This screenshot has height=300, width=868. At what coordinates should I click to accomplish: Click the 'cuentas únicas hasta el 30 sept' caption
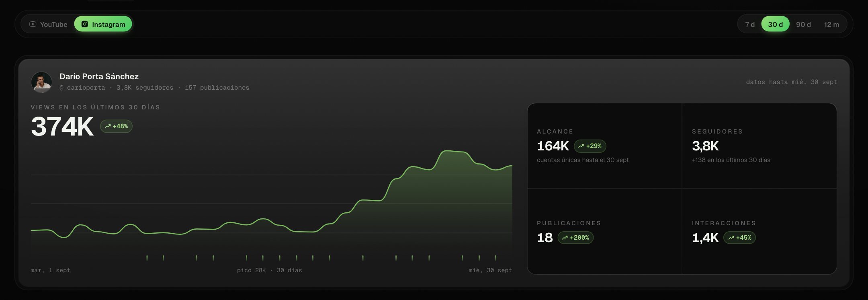pyautogui.click(x=583, y=160)
